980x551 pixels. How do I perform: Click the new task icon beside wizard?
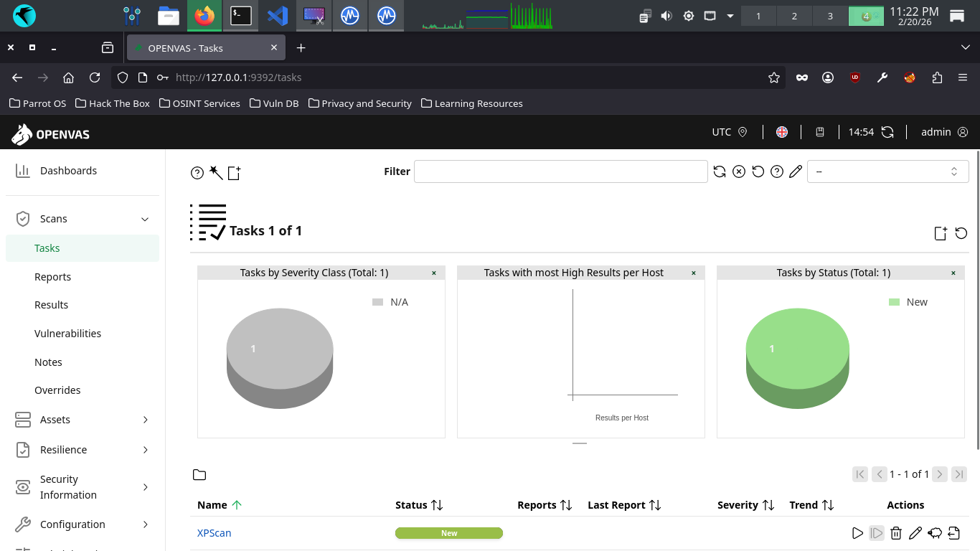234,172
